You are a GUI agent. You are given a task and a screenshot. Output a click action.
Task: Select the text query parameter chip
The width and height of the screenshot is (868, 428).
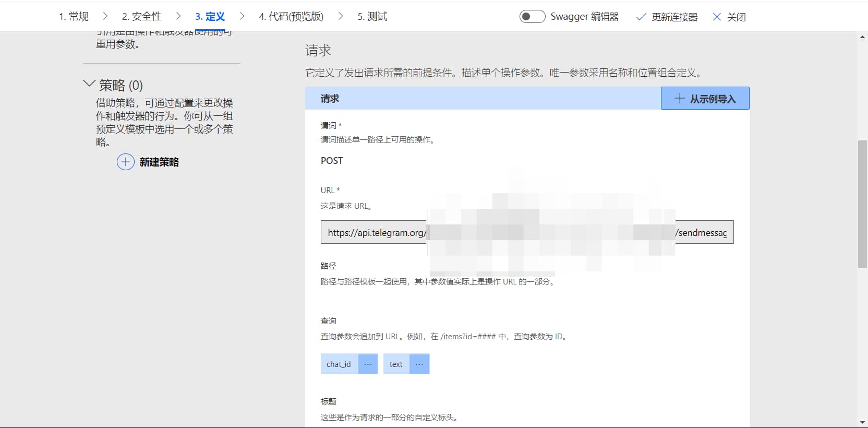(396, 364)
